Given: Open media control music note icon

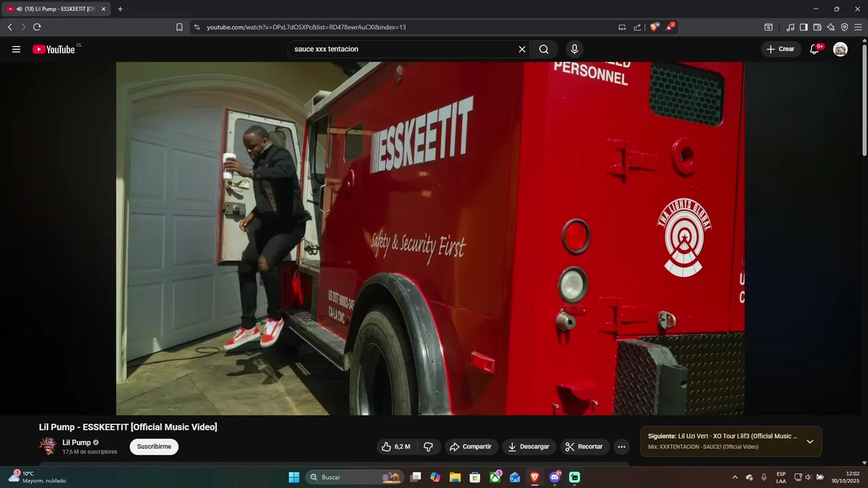Looking at the screenshot, I should pyautogui.click(x=790, y=27).
